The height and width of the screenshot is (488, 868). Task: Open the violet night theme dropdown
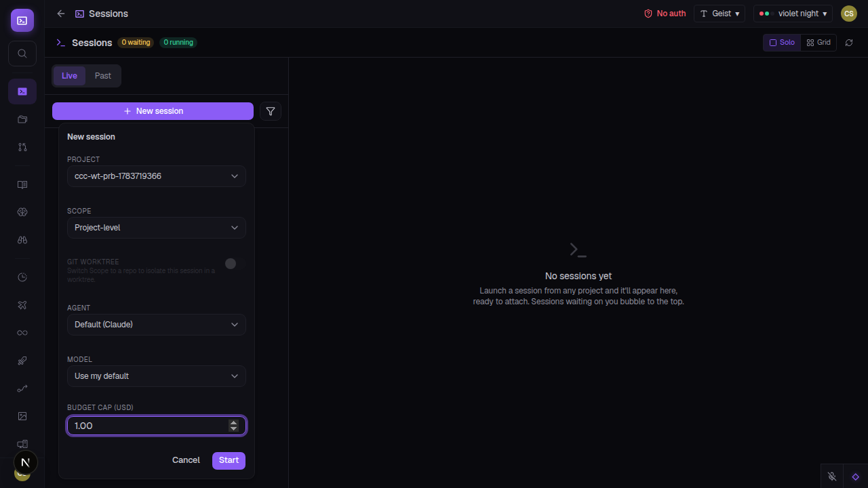pos(793,14)
